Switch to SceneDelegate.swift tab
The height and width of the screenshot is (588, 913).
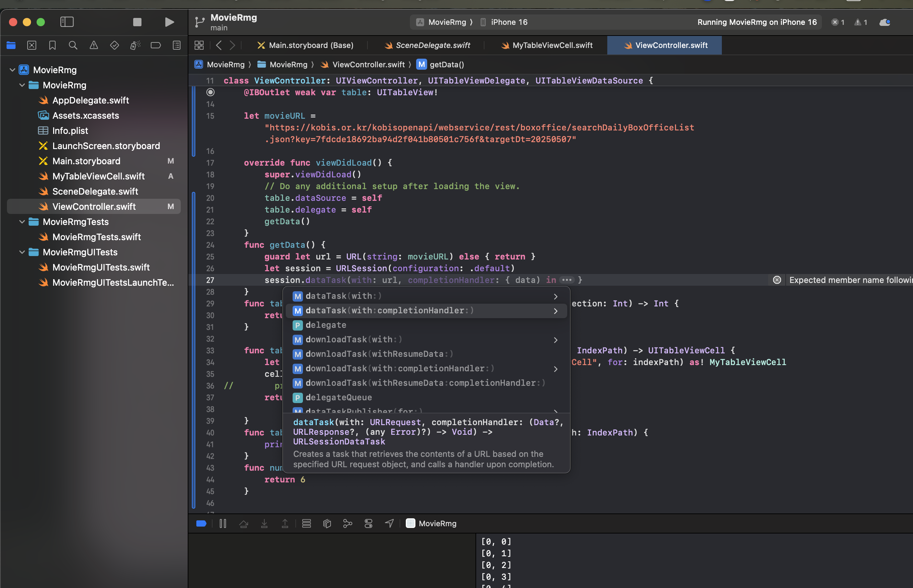[x=427, y=46]
